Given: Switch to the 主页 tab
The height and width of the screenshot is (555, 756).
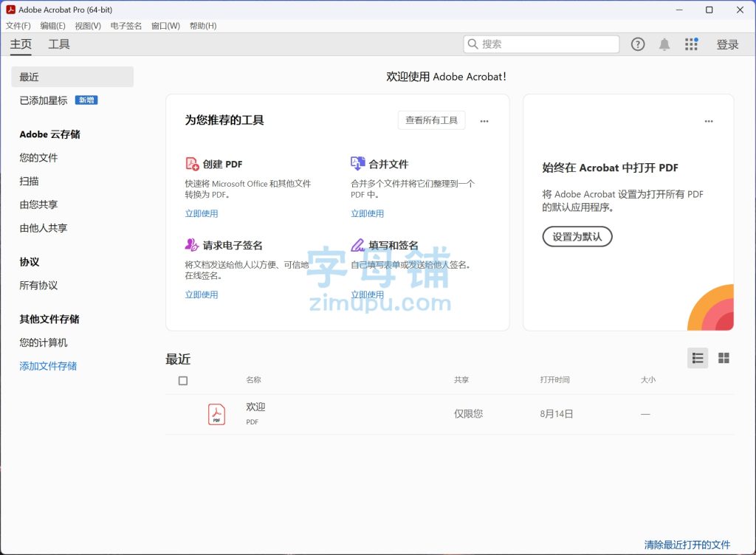Looking at the screenshot, I should tap(21, 44).
